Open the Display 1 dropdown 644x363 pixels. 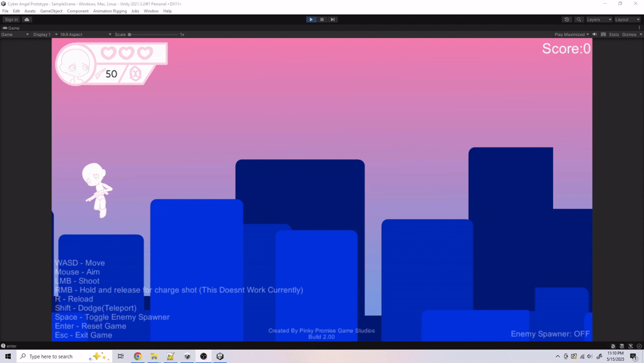tap(45, 35)
